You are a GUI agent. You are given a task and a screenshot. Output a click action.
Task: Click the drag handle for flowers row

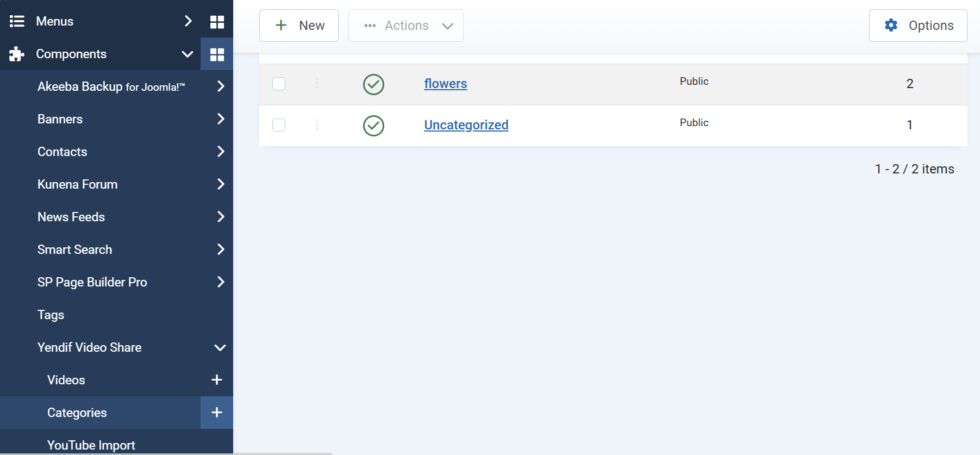317,83
